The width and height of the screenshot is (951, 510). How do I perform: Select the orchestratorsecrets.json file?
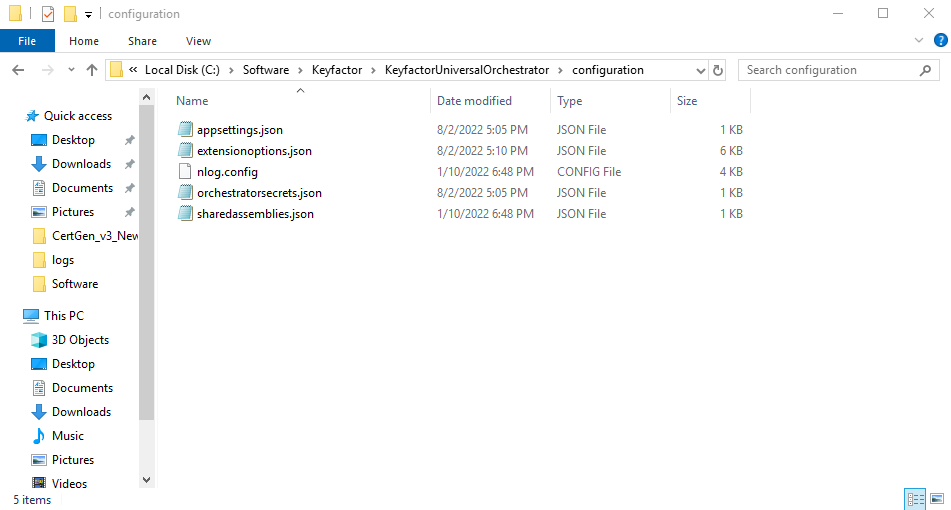[259, 193]
